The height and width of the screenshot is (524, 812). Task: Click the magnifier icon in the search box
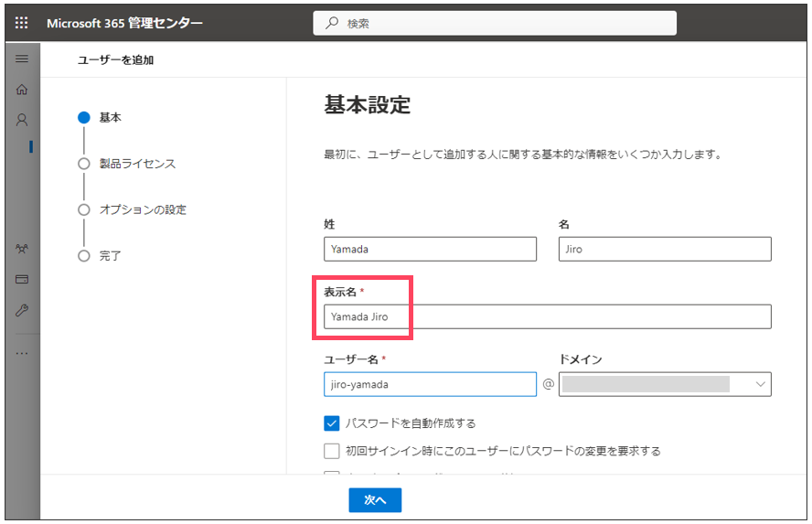pyautogui.click(x=331, y=23)
